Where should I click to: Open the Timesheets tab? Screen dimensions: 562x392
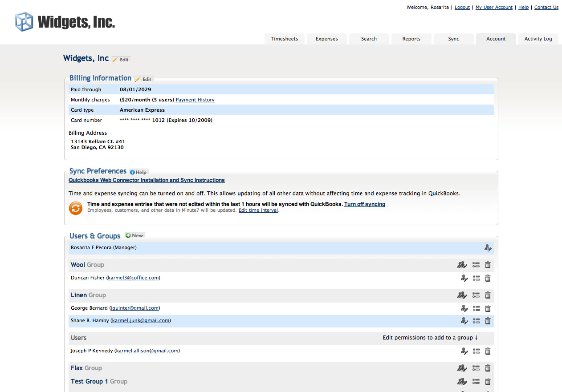tap(285, 39)
